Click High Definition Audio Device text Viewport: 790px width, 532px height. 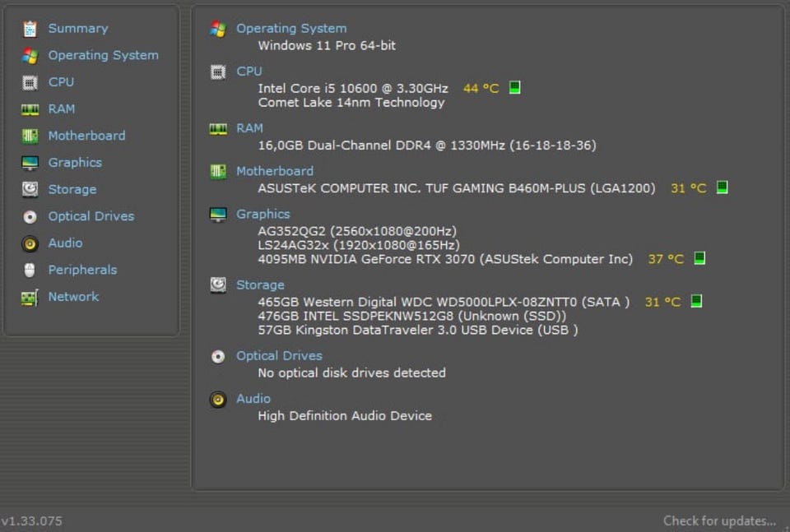pos(345,416)
